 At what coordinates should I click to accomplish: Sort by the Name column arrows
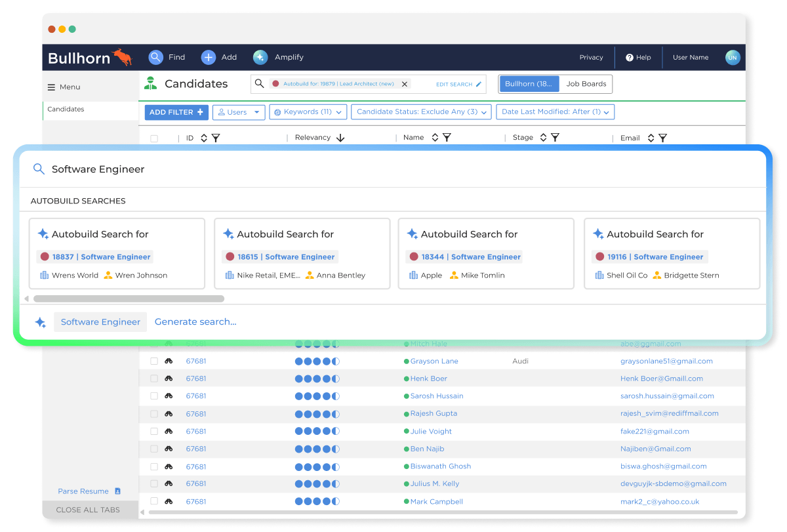coord(435,138)
